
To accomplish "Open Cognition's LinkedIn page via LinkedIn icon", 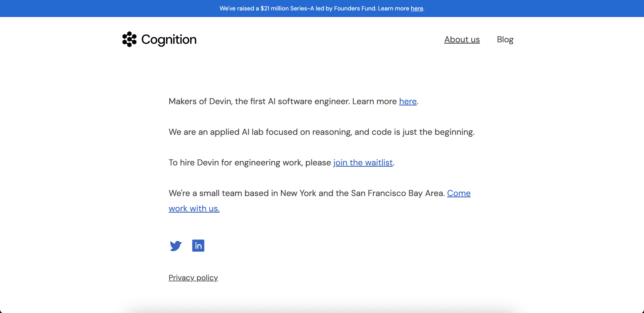I will (198, 246).
